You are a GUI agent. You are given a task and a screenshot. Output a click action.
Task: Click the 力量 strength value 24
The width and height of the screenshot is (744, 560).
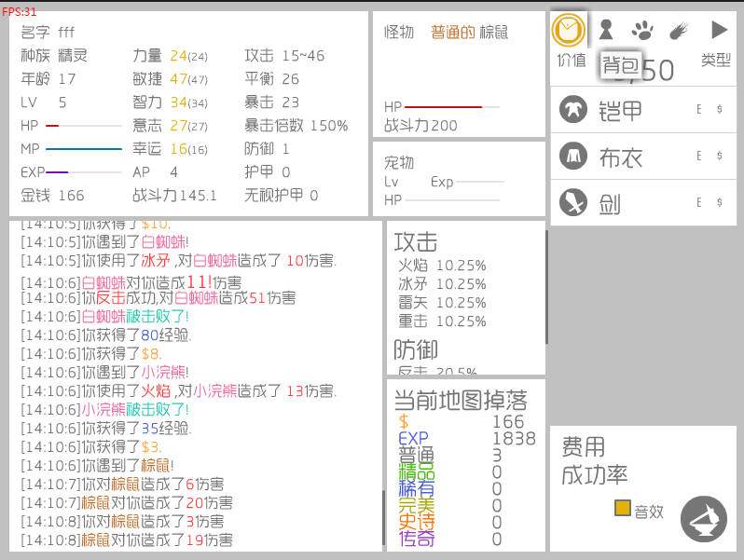(x=178, y=56)
